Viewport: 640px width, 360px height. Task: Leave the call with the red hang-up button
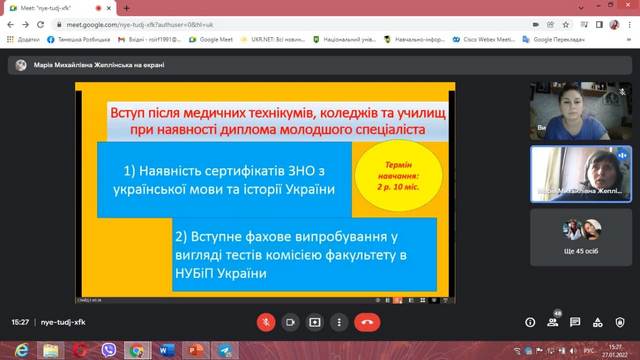point(367,322)
